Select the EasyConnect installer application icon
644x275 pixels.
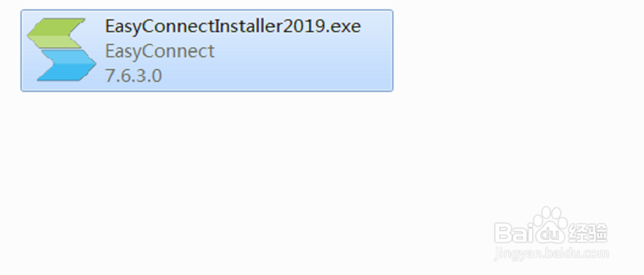point(62,49)
